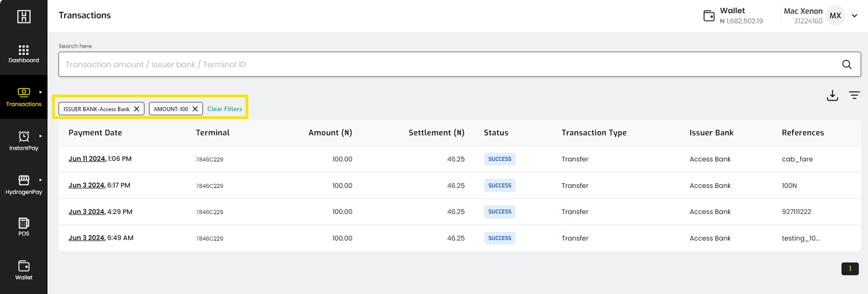Download transactions with the download icon
This screenshot has height=294, width=868.
pos(832,95)
